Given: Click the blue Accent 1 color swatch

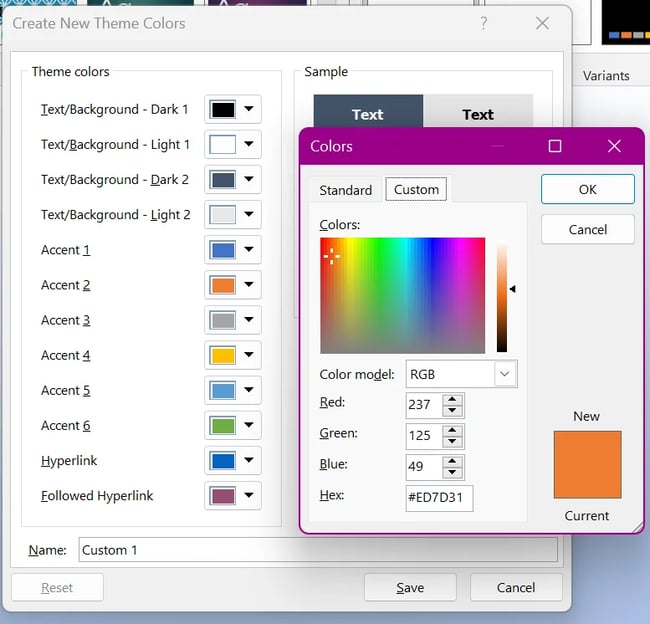Looking at the screenshot, I should (223, 250).
